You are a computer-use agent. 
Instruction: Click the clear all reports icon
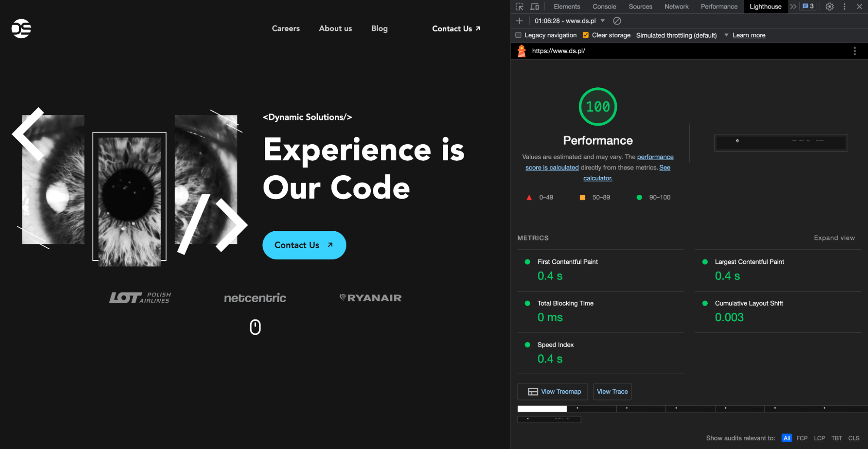pos(617,21)
